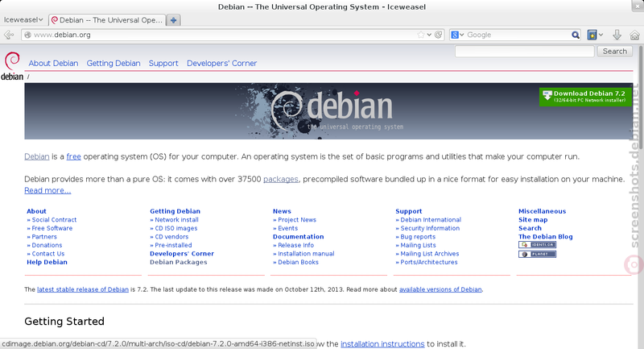Open the packages link
Image resolution: width=644 pixels, height=349 pixels.
click(x=280, y=179)
